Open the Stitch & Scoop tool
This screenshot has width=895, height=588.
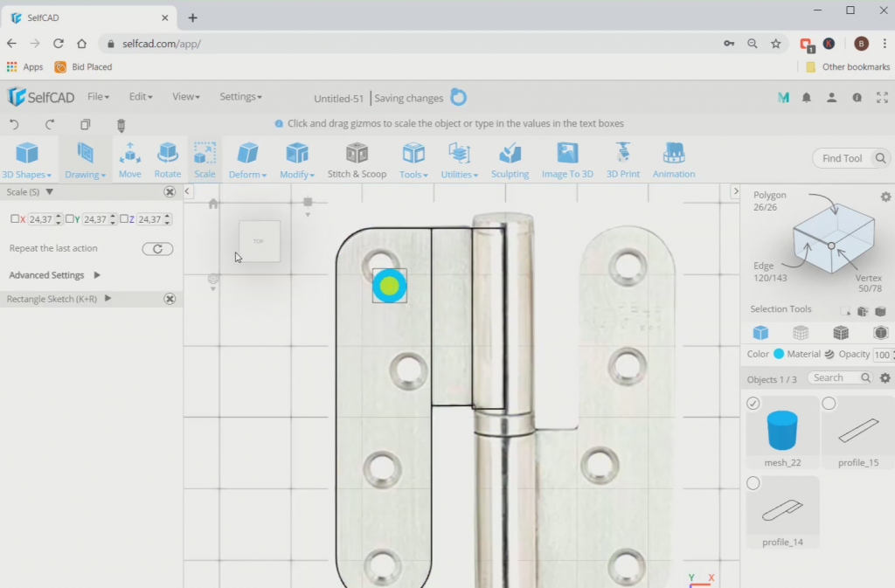point(357,159)
